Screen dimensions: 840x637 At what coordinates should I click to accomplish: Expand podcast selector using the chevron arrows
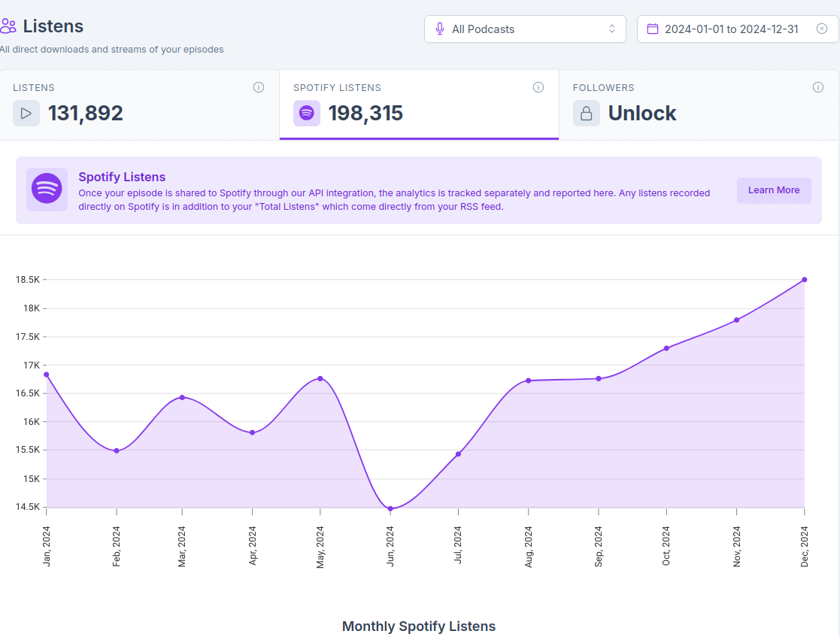pyautogui.click(x=612, y=29)
